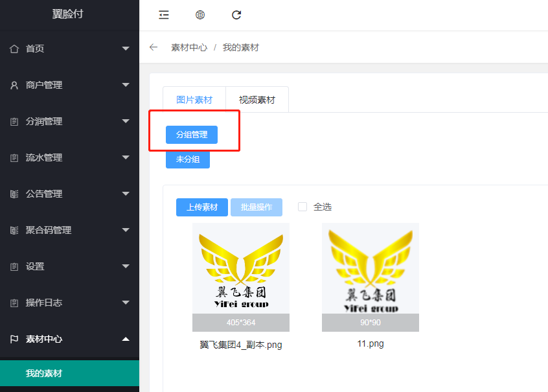
Task: Open the 首页 sidebar menu
Action: pos(69,49)
